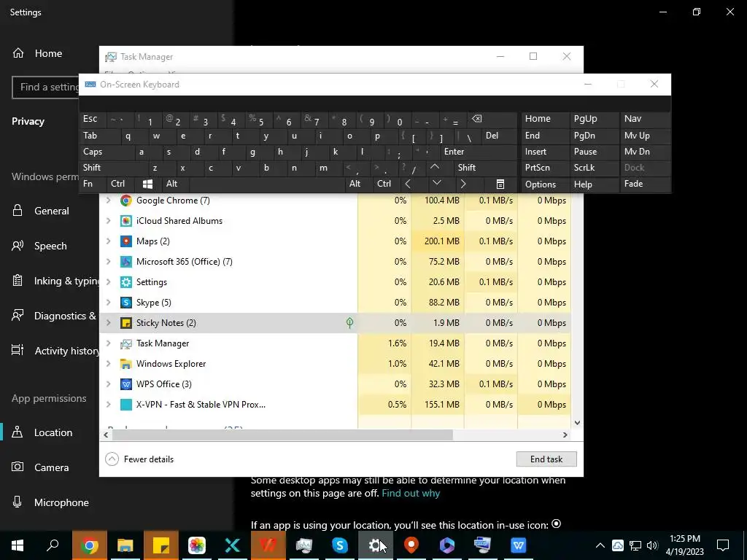Click the Settings gear icon in process list
Screen dimensions: 747x560
point(125,282)
